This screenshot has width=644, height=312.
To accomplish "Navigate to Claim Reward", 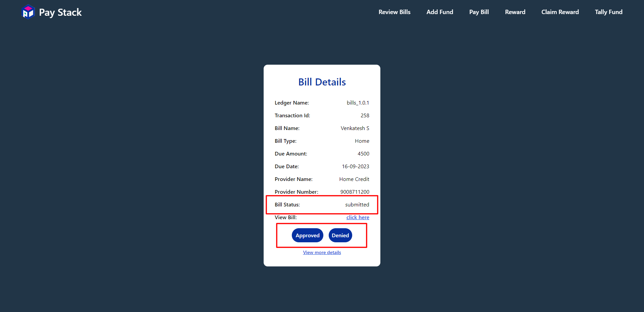I will 560,12.
